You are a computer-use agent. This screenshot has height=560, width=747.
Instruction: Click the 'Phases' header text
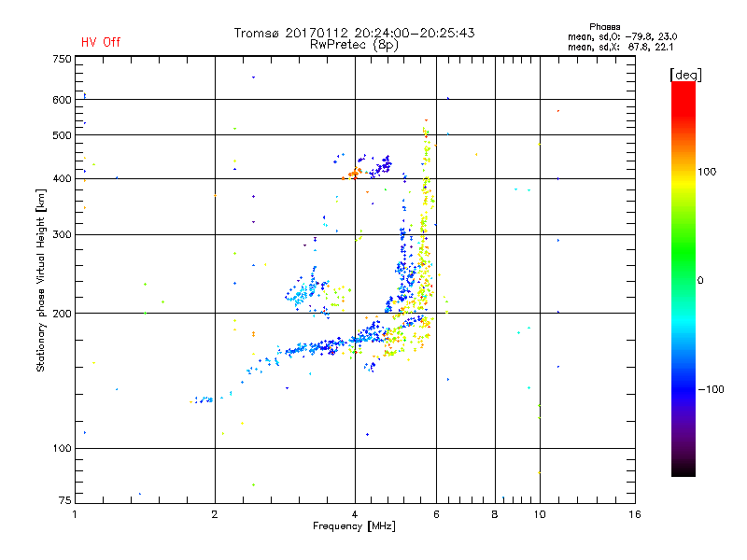(604, 27)
